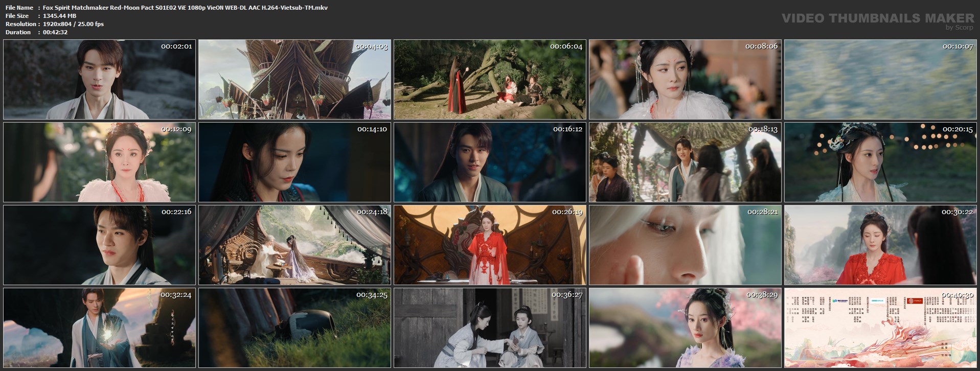Click the duration value 00:42:32
This screenshot has width=980, height=371.
pos(55,32)
